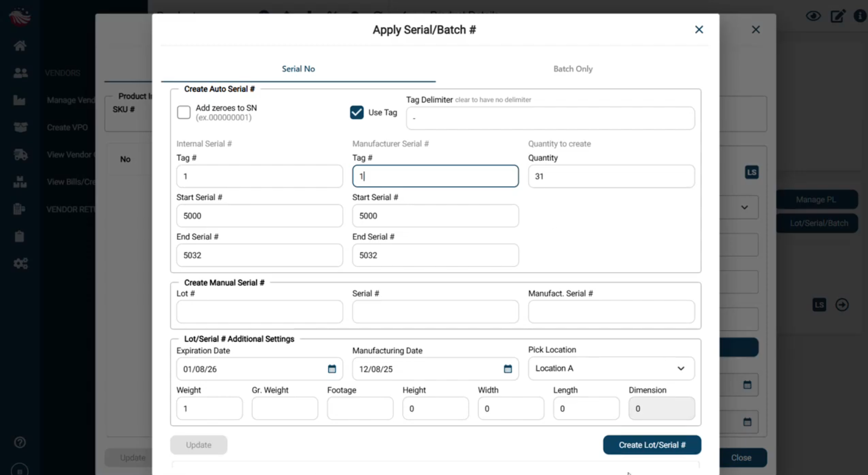Click the info icon at top right

(x=860, y=16)
